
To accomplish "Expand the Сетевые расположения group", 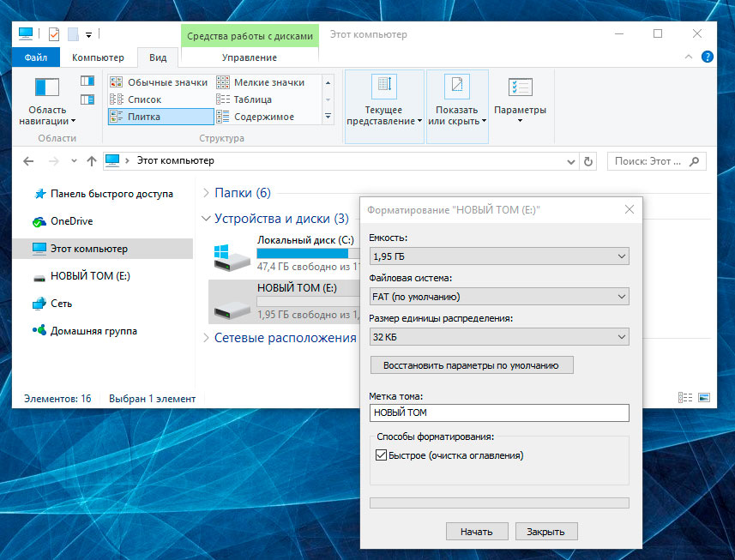I will point(206,337).
